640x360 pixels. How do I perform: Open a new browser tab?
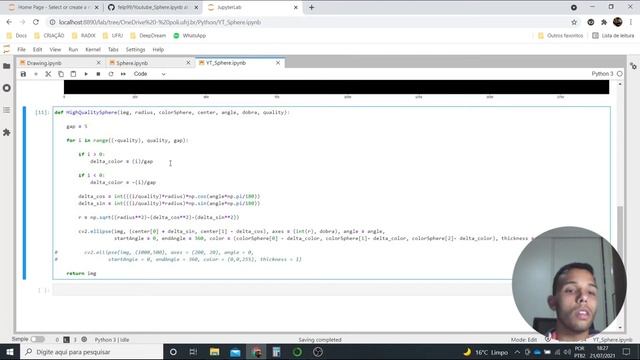click(x=311, y=7)
